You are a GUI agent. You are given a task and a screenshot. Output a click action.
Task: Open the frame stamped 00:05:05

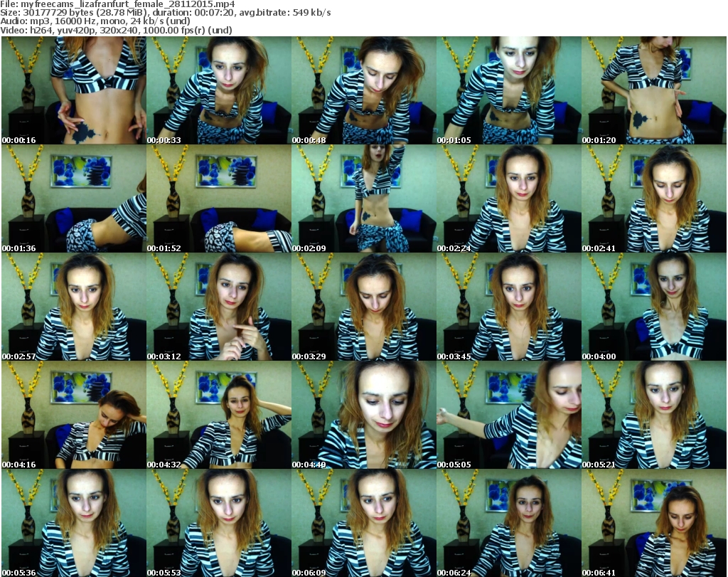coord(508,415)
